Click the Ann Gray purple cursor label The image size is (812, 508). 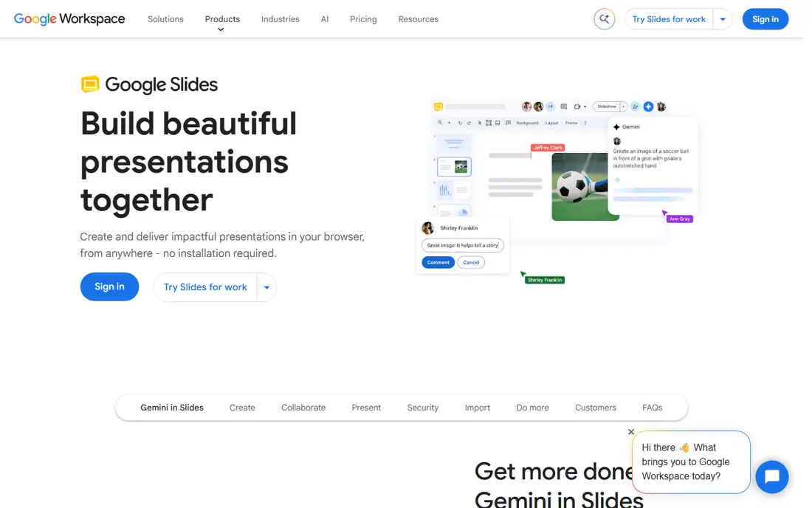pyautogui.click(x=679, y=219)
